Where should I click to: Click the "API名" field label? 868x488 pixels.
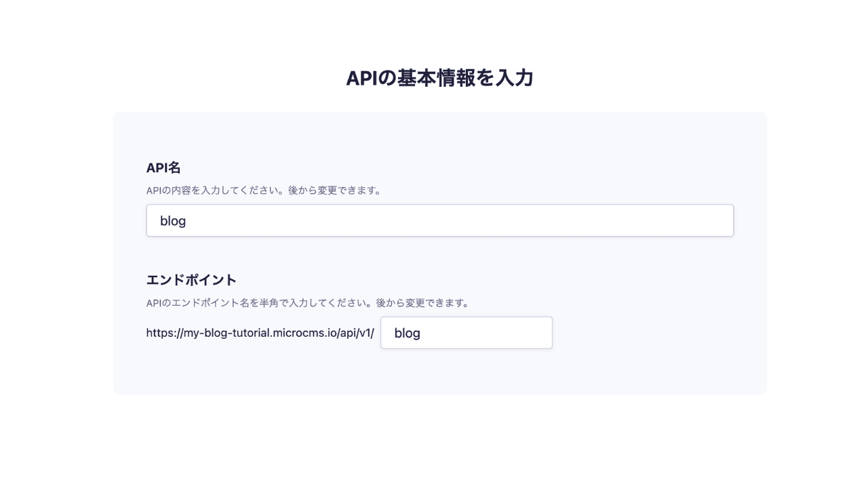click(x=163, y=168)
